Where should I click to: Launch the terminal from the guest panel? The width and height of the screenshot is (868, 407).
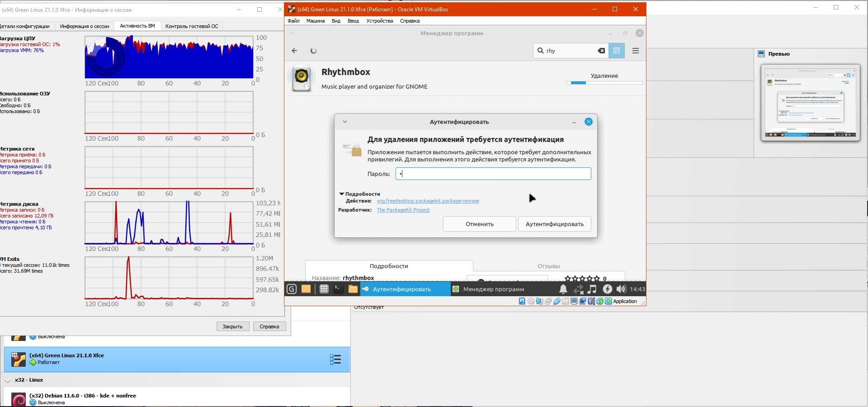[x=339, y=289]
